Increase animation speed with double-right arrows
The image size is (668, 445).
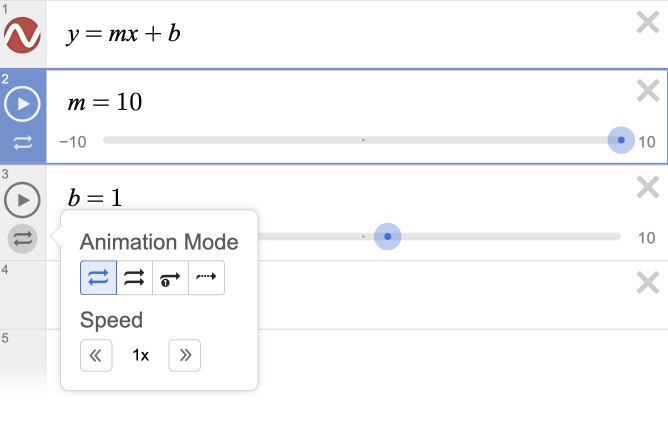click(x=185, y=355)
